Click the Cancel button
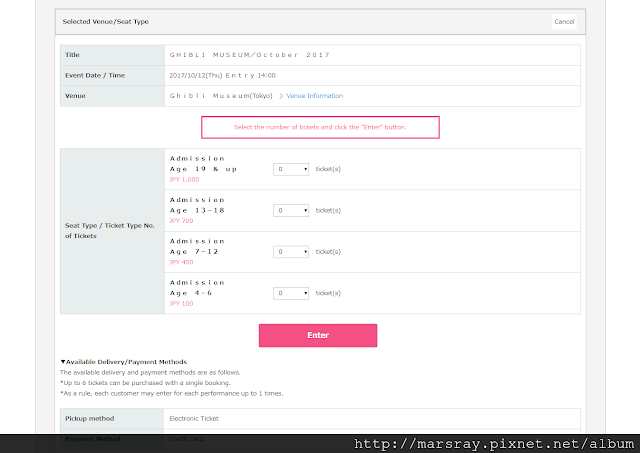Viewport: 640px width, 453px height. [x=564, y=22]
